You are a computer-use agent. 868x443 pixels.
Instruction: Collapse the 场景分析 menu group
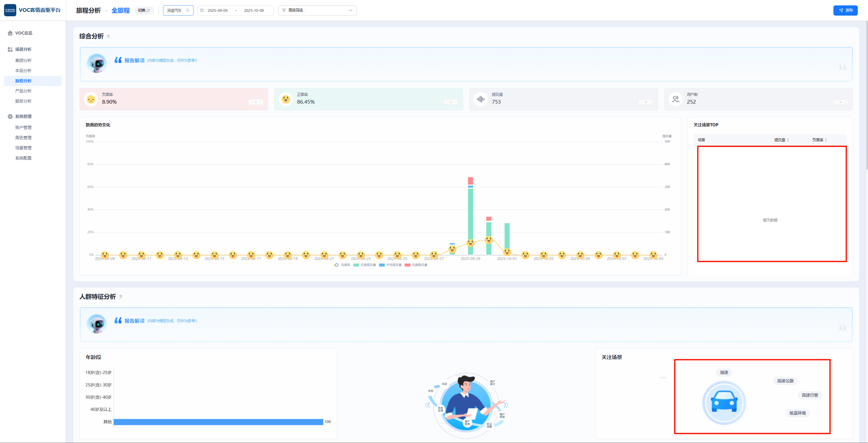(x=23, y=49)
